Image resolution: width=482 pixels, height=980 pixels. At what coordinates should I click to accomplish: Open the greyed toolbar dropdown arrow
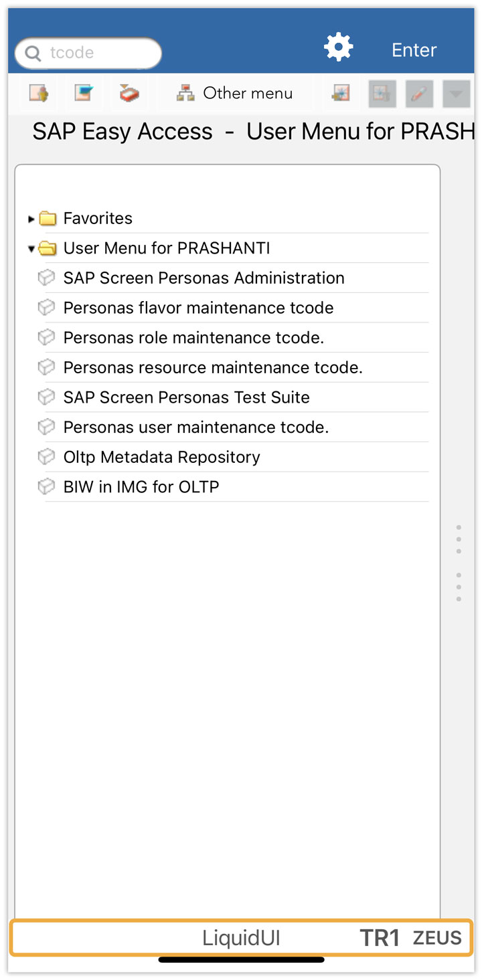(x=456, y=94)
